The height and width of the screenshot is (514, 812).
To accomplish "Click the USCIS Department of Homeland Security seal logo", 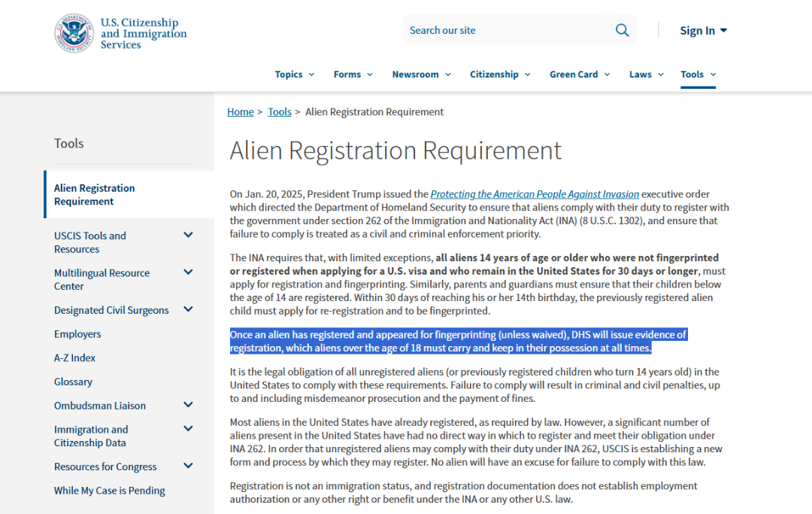I will 74,33.
